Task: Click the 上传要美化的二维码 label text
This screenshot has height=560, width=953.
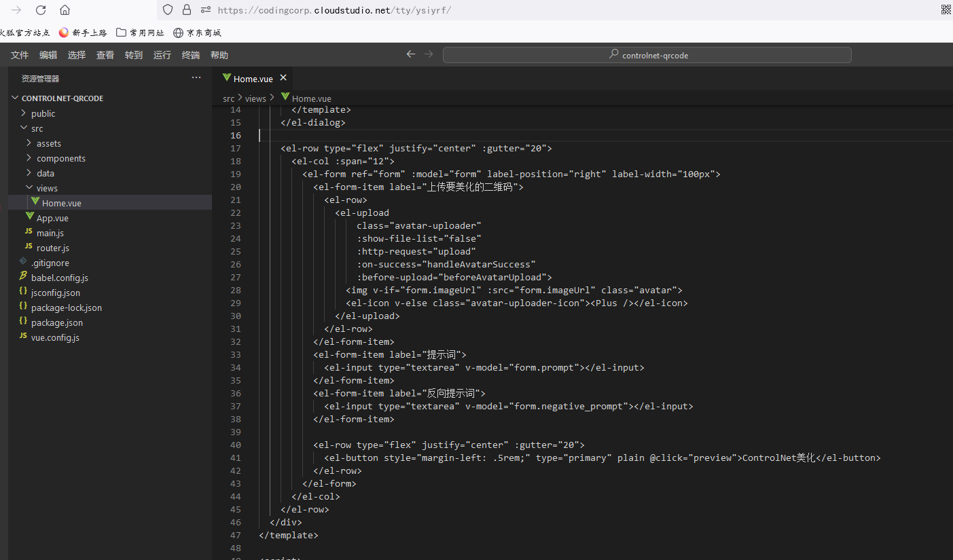Action: [x=471, y=187]
